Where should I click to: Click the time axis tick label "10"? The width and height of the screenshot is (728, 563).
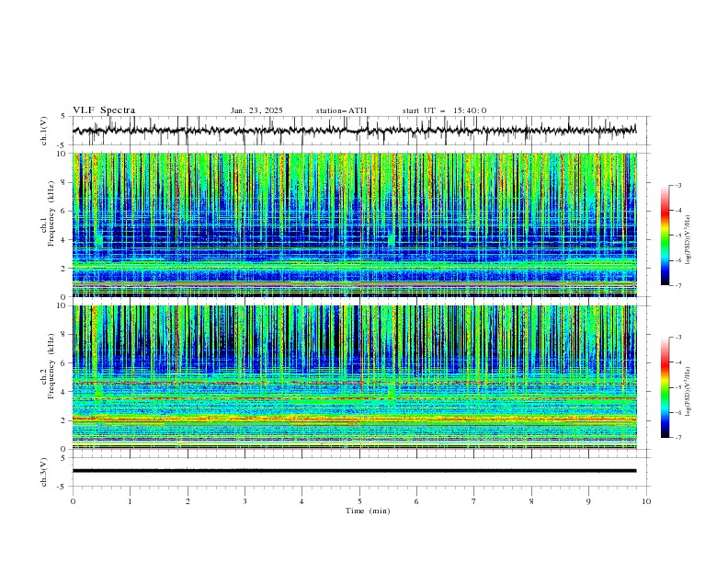pyautogui.click(x=646, y=501)
